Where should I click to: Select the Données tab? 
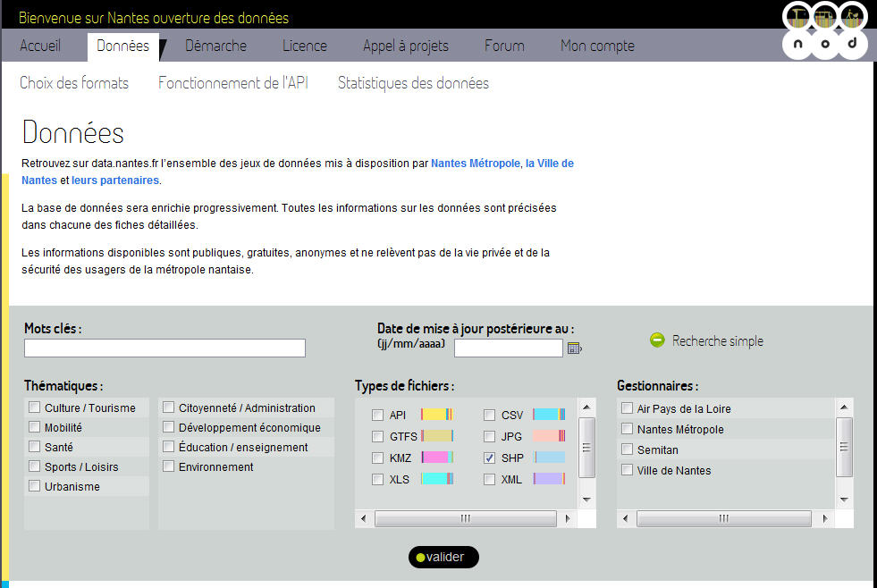(123, 46)
